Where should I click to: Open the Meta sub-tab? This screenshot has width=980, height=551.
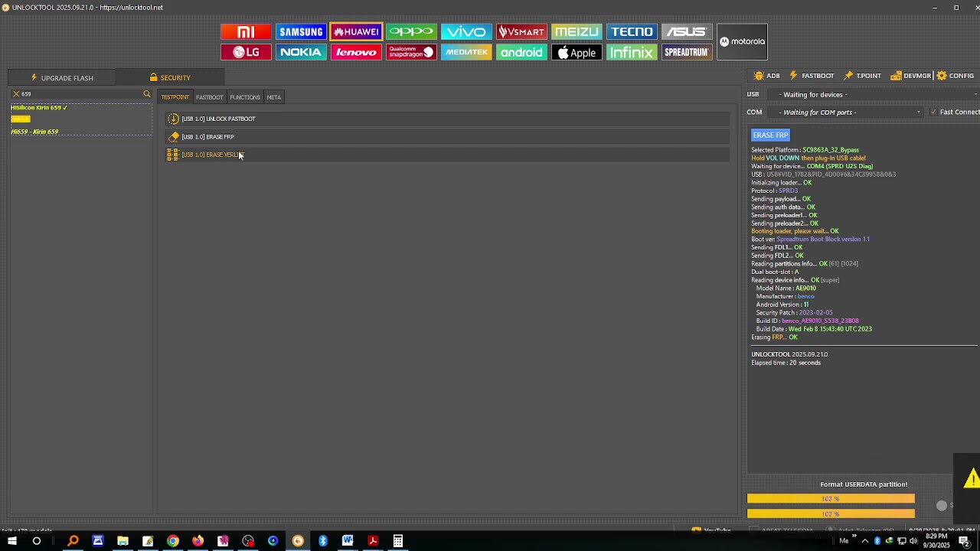[273, 97]
